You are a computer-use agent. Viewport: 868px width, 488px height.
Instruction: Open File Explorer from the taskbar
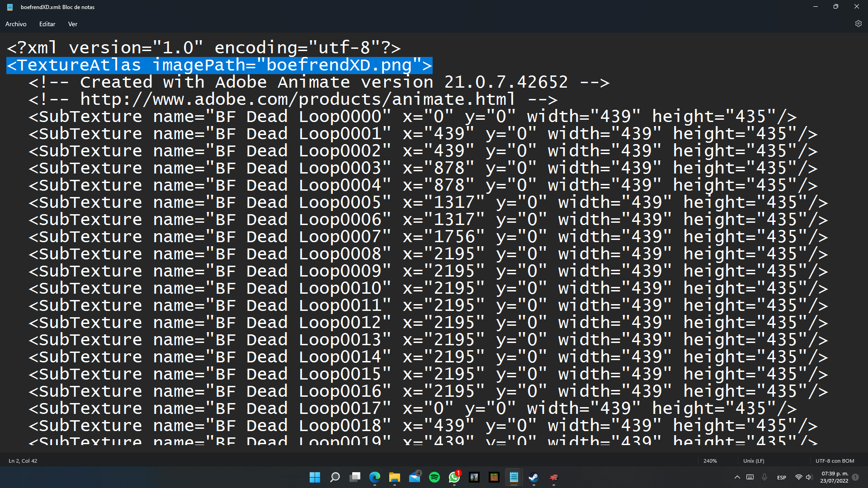coord(394,477)
